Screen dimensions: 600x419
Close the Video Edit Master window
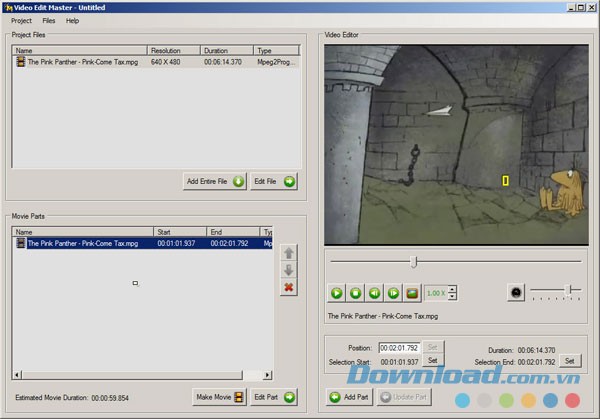591,7
